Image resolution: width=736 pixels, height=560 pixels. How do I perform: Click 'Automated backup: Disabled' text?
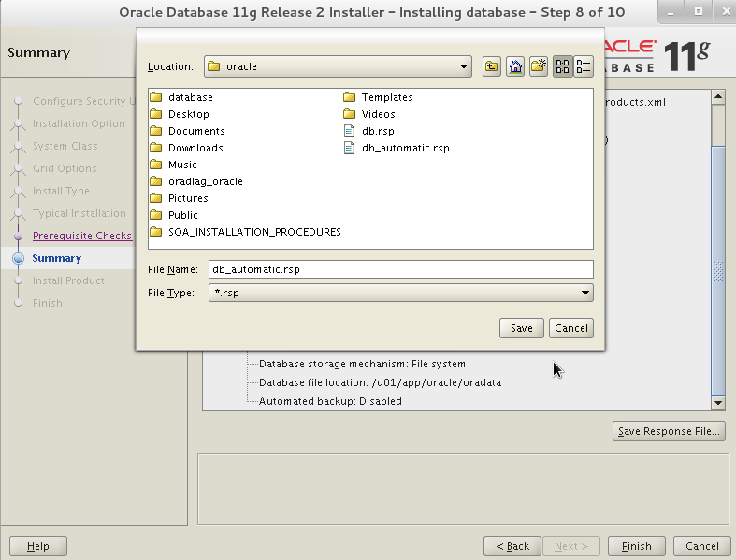click(x=330, y=401)
